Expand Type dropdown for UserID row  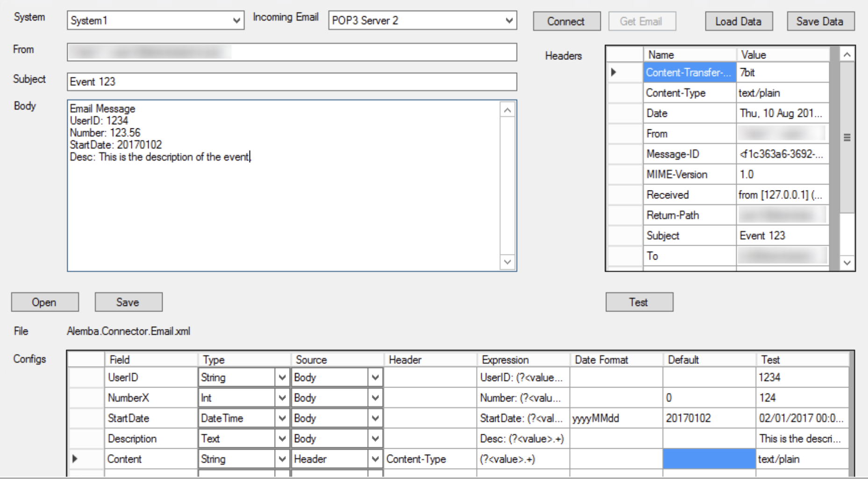click(x=282, y=377)
